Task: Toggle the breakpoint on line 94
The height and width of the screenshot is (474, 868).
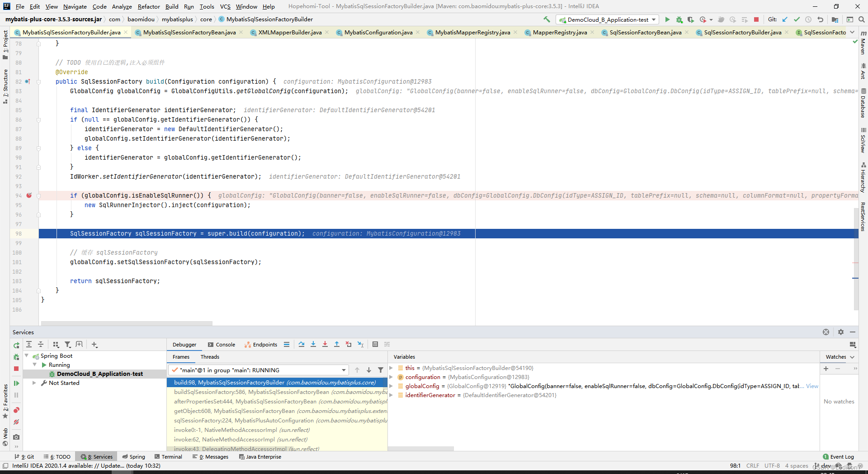Action: click(x=29, y=195)
